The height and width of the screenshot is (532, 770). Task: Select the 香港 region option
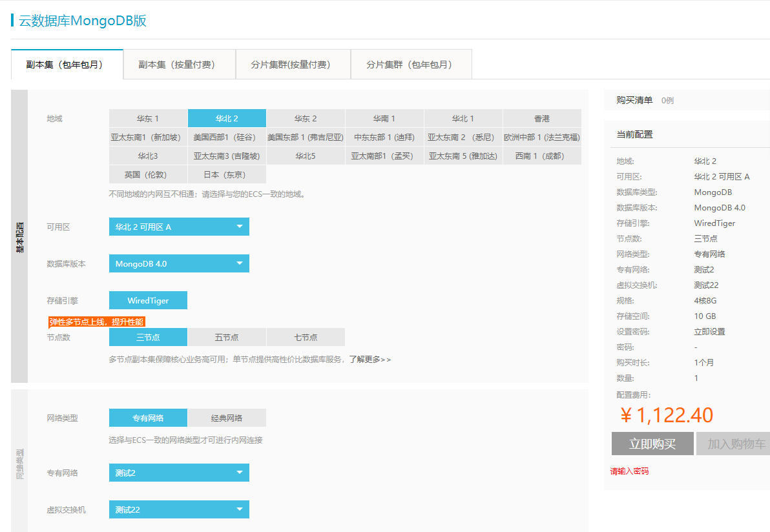(x=541, y=118)
